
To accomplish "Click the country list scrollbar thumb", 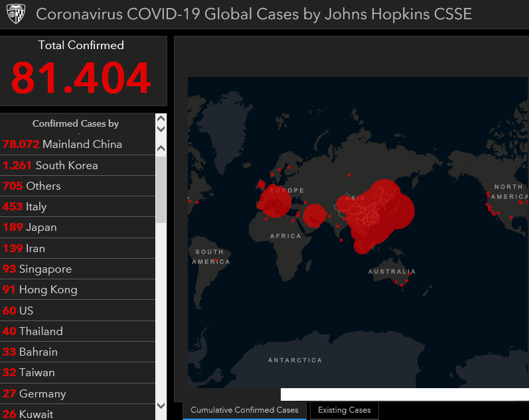I will point(161,189).
